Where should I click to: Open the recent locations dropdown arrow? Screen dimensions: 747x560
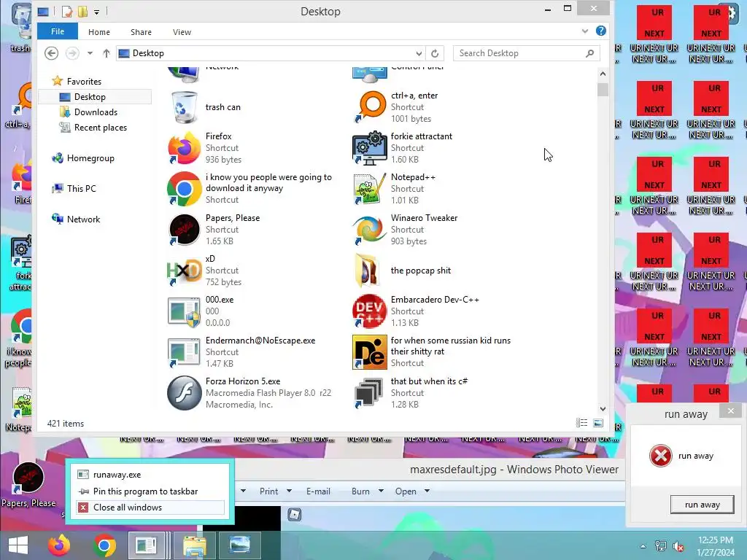click(90, 53)
